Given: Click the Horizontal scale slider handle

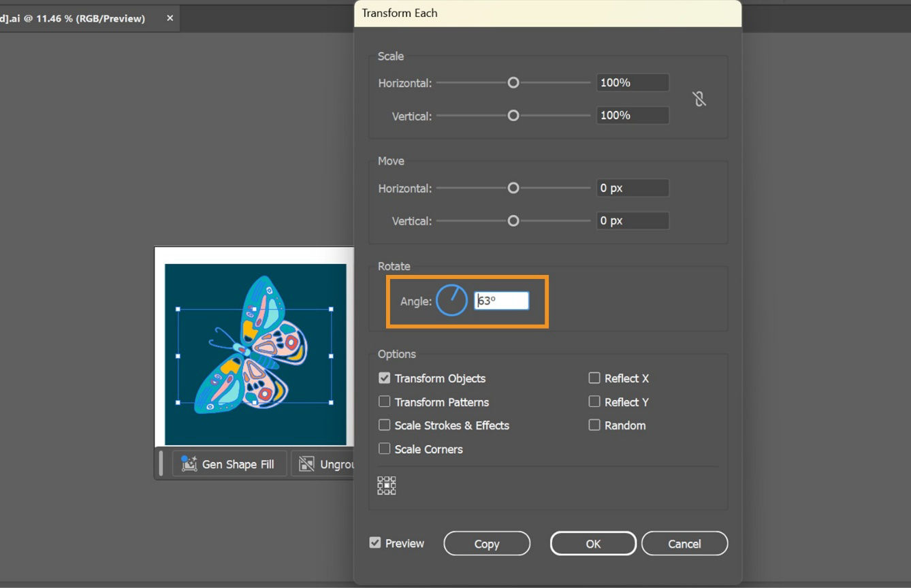Looking at the screenshot, I should pos(513,82).
